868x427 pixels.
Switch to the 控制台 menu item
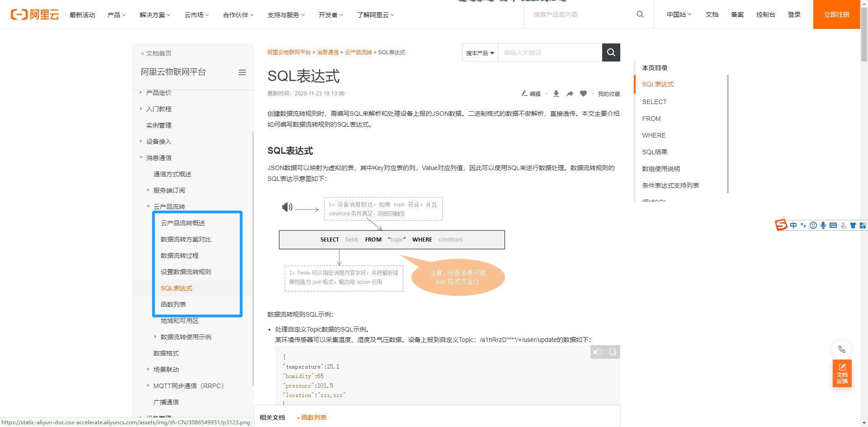(x=765, y=14)
